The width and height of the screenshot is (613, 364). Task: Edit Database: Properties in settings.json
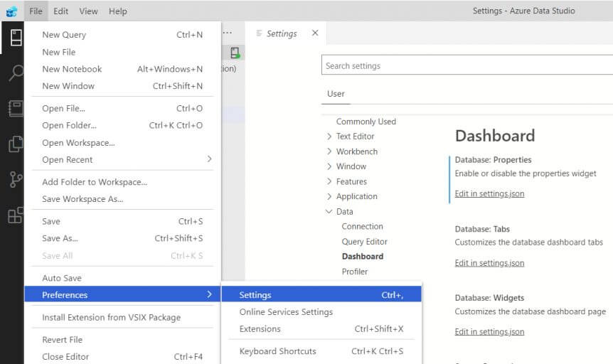[489, 193]
